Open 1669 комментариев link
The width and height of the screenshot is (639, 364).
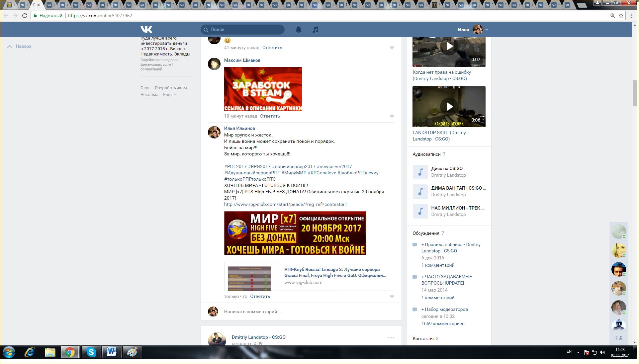point(443,324)
